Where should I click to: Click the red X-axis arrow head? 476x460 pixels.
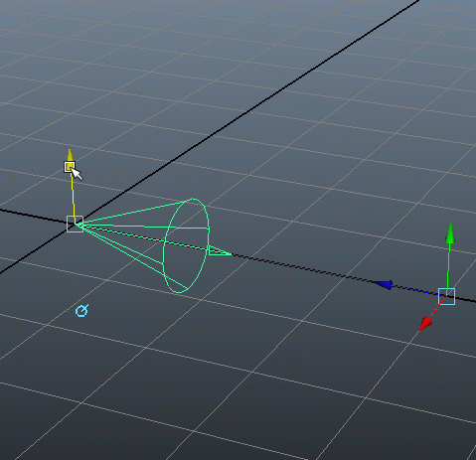click(x=425, y=323)
